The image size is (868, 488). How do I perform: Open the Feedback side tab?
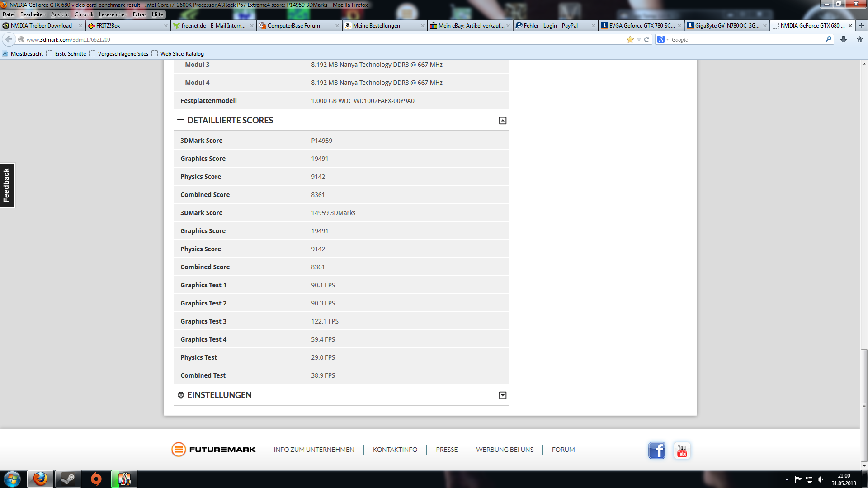[x=7, y=185]
